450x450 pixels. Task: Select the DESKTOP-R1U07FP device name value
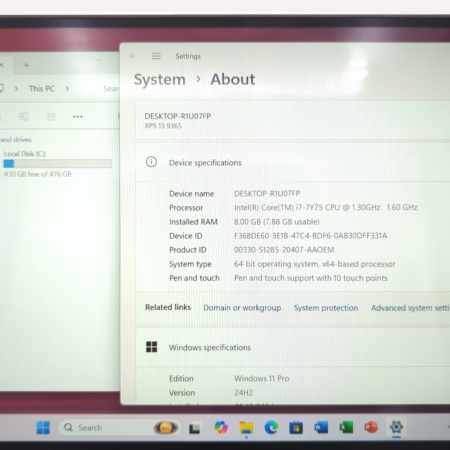[267, 194]
